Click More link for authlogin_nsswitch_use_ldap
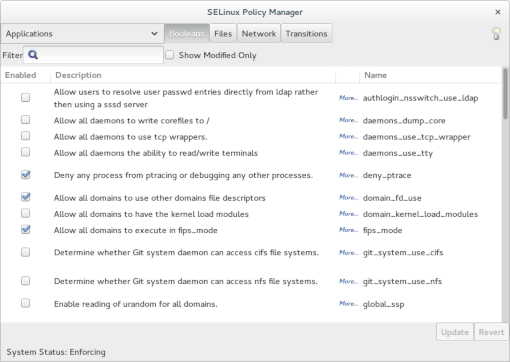This screenshot has width=510, height=362. pos(348,98)
